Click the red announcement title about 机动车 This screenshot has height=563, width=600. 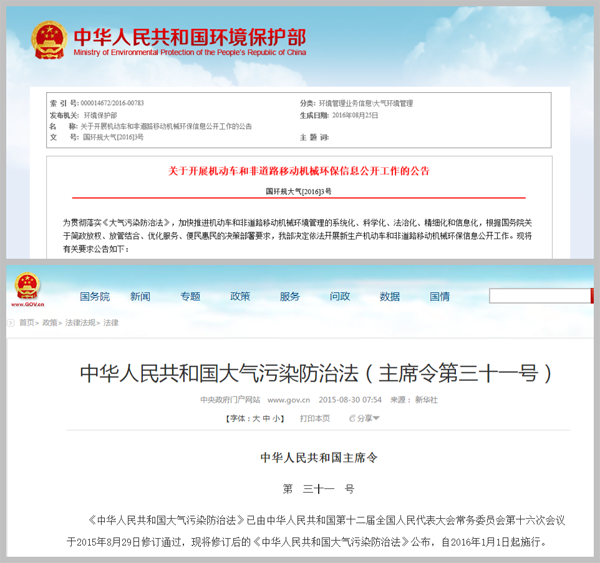(x=299, y=171)
